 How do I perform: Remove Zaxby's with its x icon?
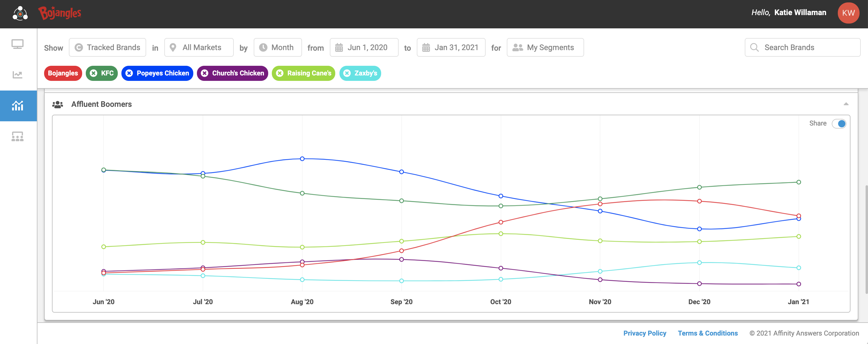[347, 73]
